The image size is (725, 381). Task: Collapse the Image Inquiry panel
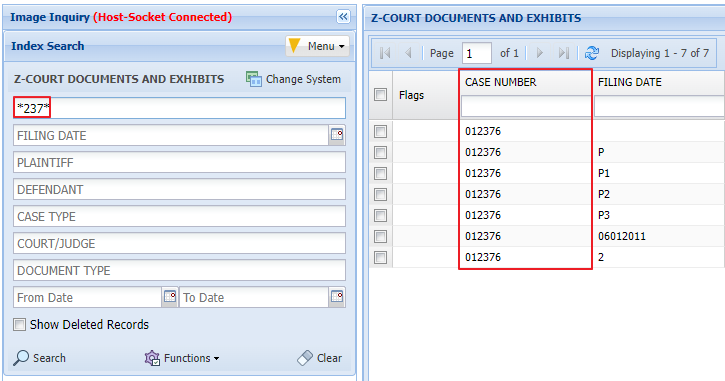pyautogui.click(x=343, y=17)
